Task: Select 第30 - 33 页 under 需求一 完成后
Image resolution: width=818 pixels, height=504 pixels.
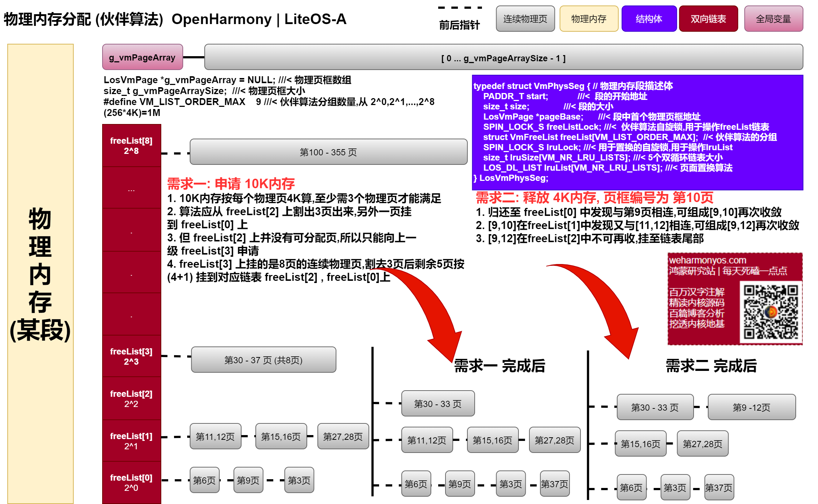Action: coord(438,403)
